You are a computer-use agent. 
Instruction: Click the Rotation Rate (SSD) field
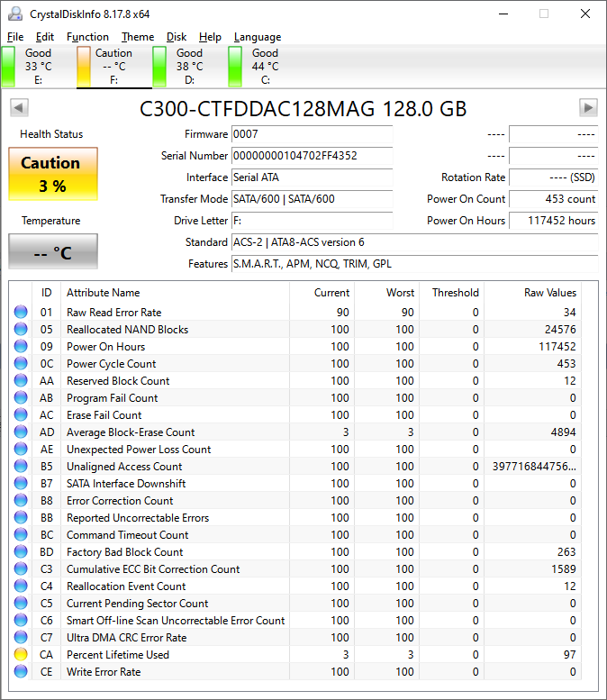point(554,177)
